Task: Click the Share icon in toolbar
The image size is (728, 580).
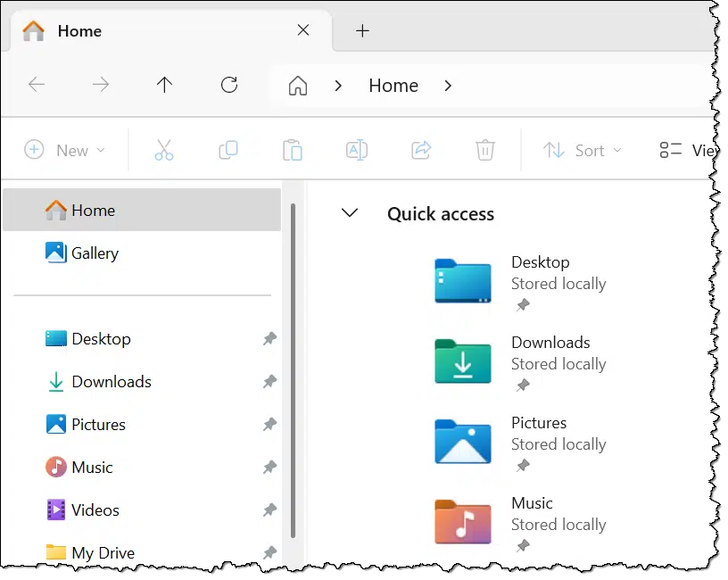Action: pyautogui.click(x=421, y=150)
